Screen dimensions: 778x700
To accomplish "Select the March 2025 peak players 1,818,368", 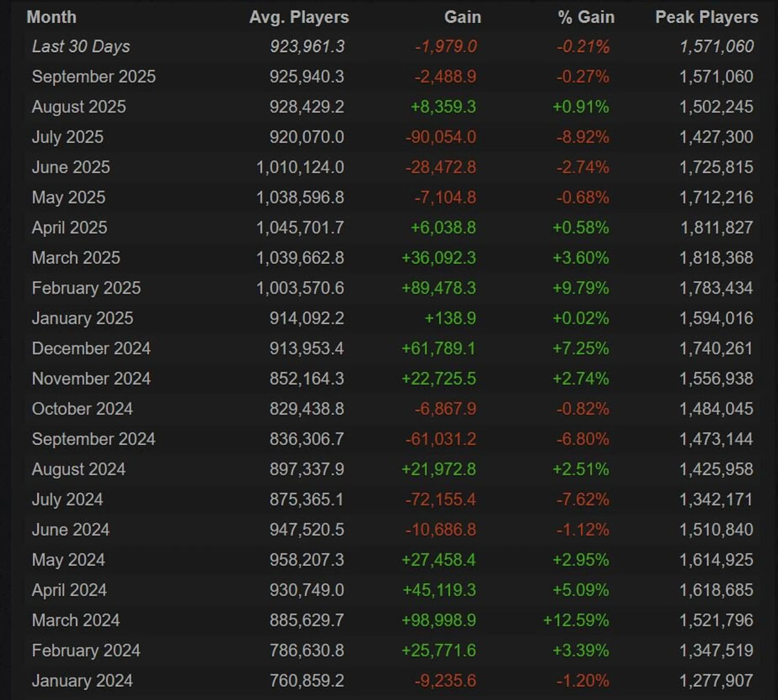I will pos(716,258).
